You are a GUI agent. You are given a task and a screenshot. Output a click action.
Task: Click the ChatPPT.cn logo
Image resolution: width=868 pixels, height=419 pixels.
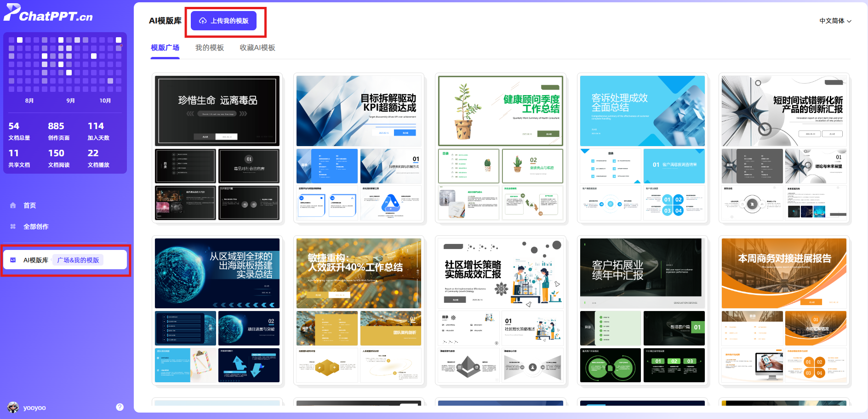point(48,13)
